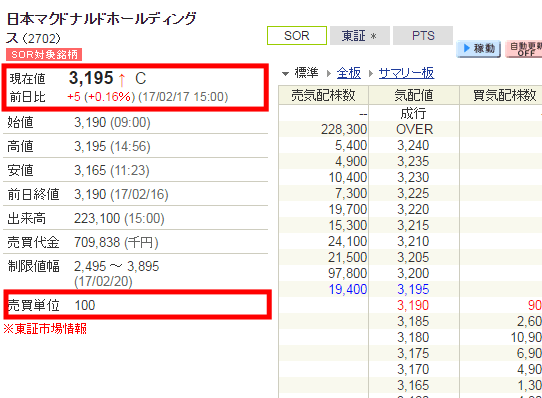This screenshot has width=542, height=398.
Task: Click the 3,170 quote price
Action: coord(413,369)
